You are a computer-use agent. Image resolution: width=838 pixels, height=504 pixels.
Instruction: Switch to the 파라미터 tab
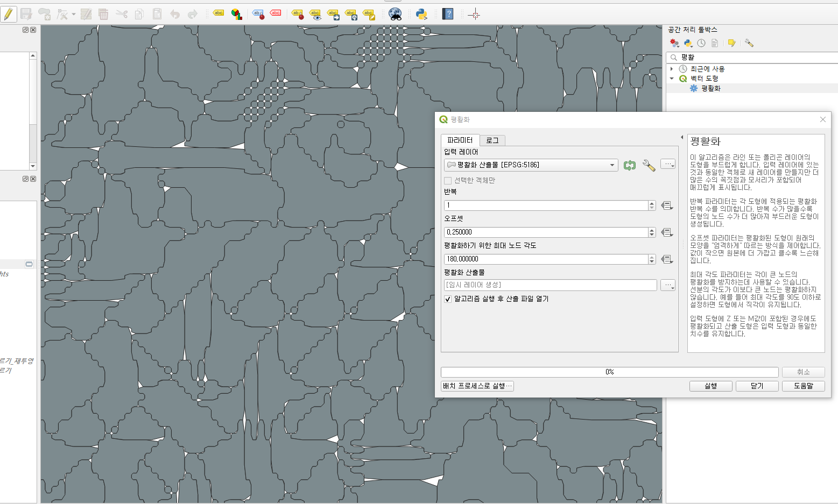click(460, 140)
